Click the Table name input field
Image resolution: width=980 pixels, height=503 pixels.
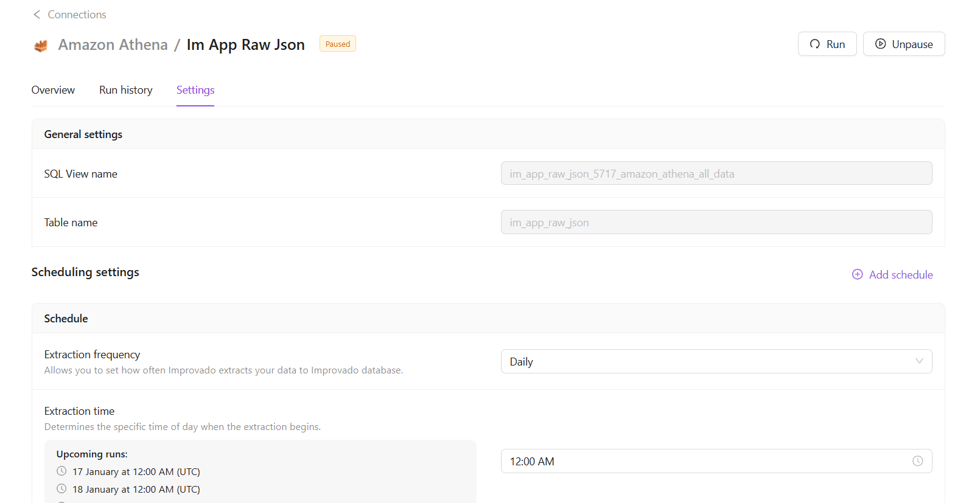pyautogui.click(x=716, y=222)
